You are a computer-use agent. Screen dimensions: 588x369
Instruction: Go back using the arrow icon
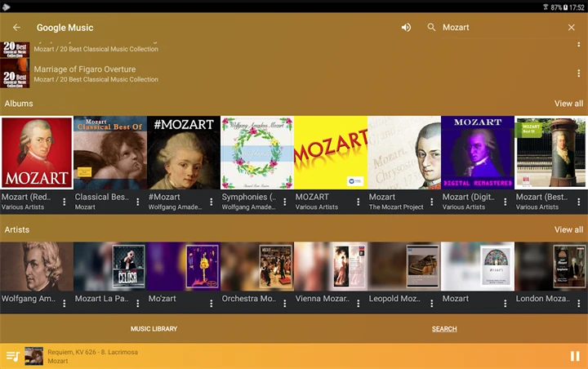[16, 28]
